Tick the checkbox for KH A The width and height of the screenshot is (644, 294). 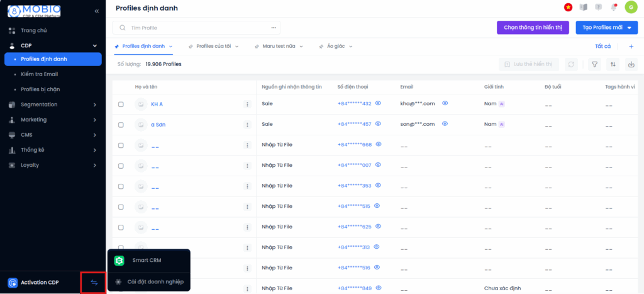pyautogui.click(x=121, y=105)
